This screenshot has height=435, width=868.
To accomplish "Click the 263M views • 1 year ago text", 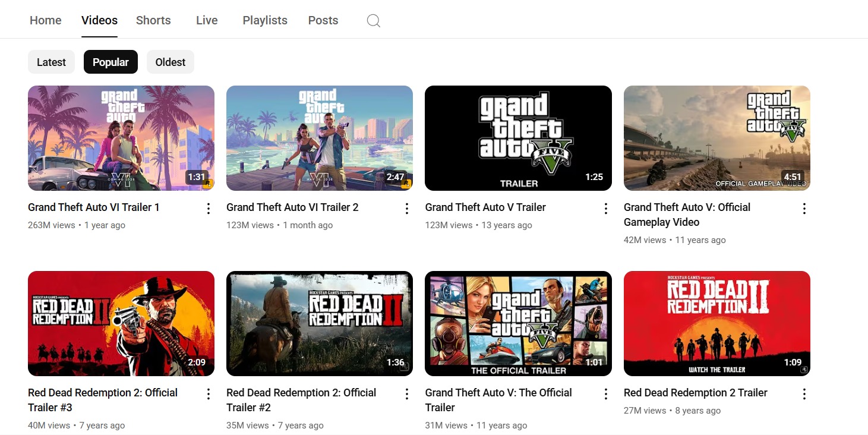I will tap(77, 225).
